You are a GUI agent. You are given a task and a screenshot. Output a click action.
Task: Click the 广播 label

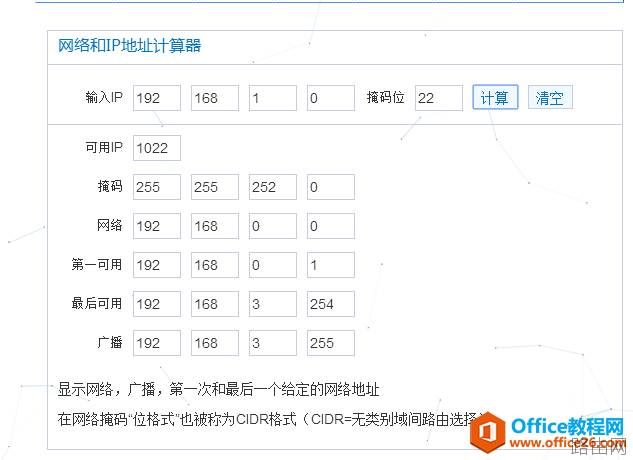click(x=110, y=342)
